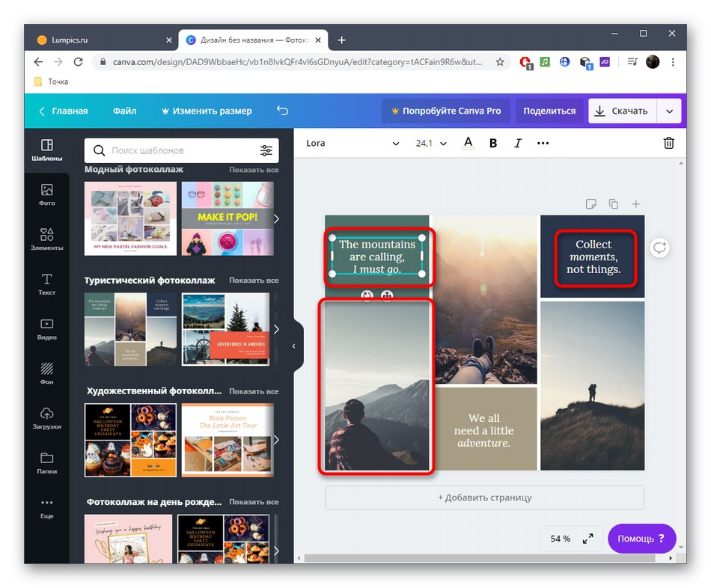
Task: Open the font size 24,1 dropdown
Action: (431, 144)
